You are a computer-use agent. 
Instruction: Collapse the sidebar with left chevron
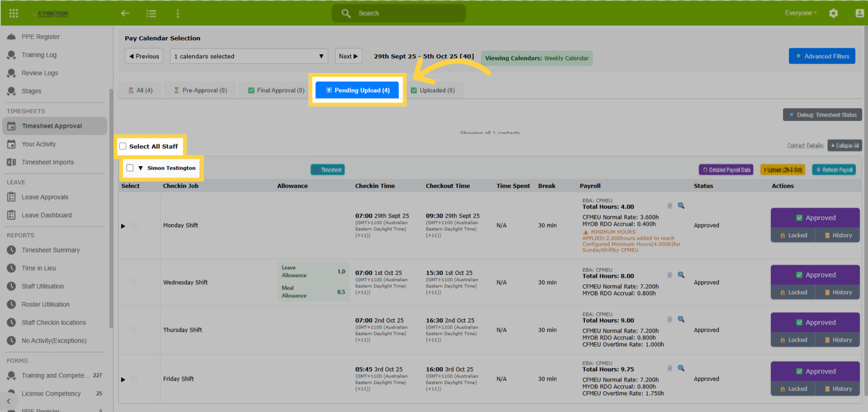pyautogui.click(x=9, y=401)
